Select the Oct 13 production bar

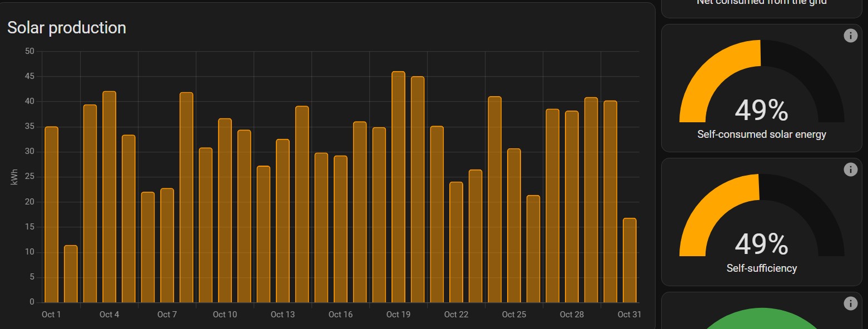(x=283, y=221)
